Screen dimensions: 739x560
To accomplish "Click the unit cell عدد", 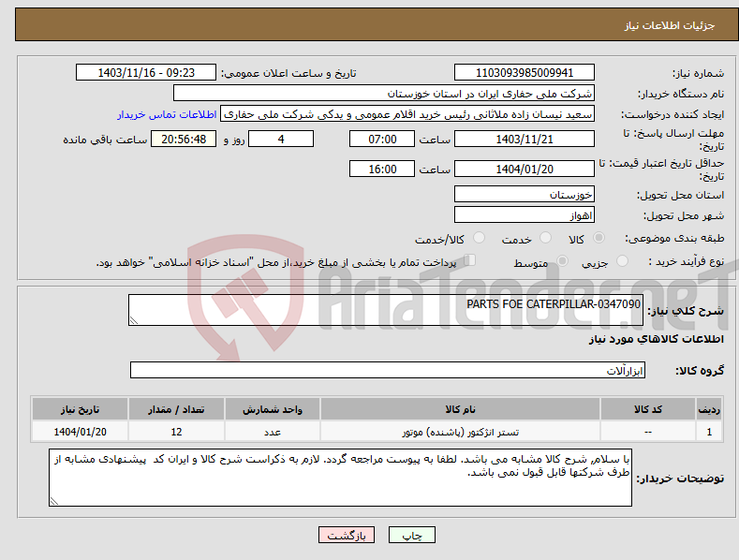I will (273, 432).
